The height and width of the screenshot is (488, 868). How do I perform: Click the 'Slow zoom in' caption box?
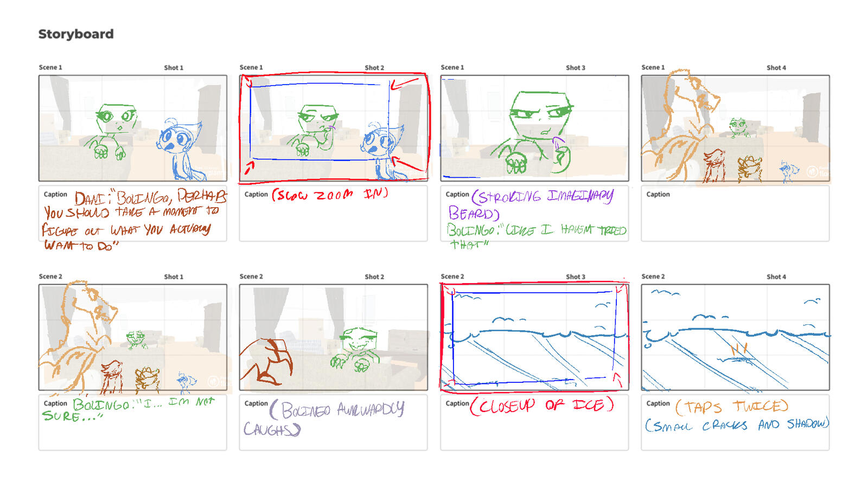[x=334, y=214]
